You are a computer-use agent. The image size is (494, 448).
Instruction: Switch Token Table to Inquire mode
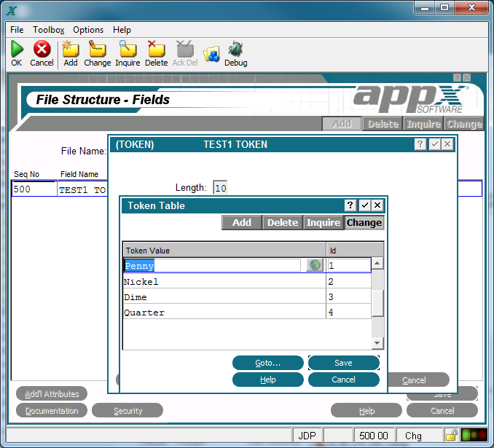click(324, 222)
